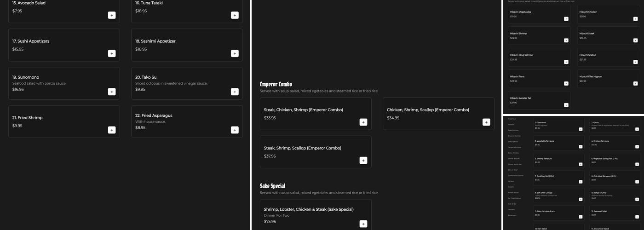The width and height of the screenshot is (644, 230).
Task: Add Hibachi Lobster Tail to order
Action: [x=566, y=105]
